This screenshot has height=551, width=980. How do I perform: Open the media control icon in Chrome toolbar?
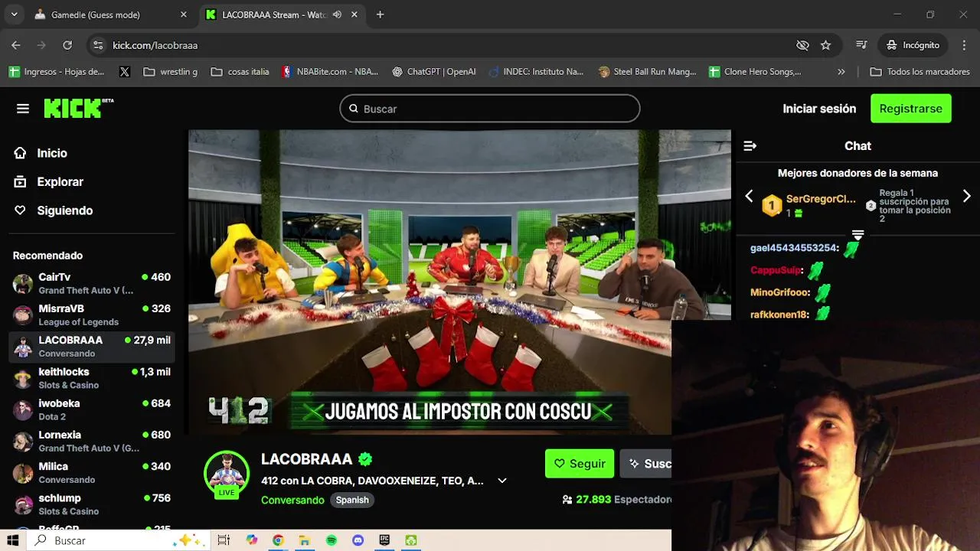pos(861,45)
